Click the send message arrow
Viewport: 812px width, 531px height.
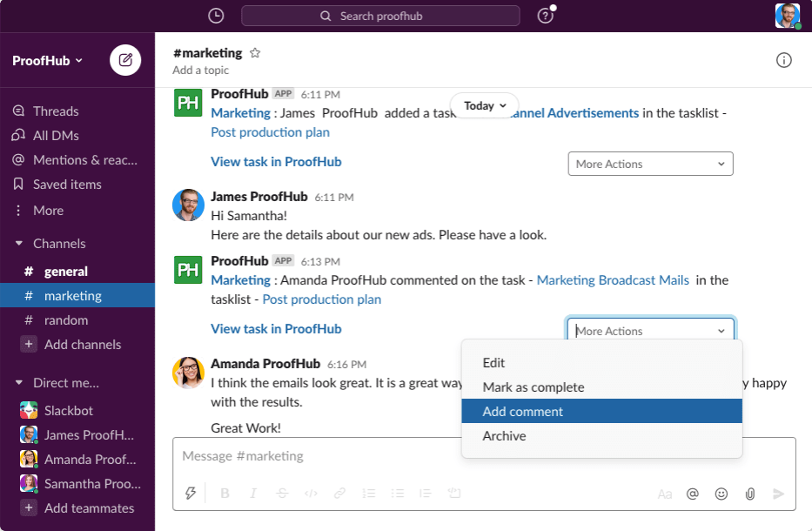778,494
